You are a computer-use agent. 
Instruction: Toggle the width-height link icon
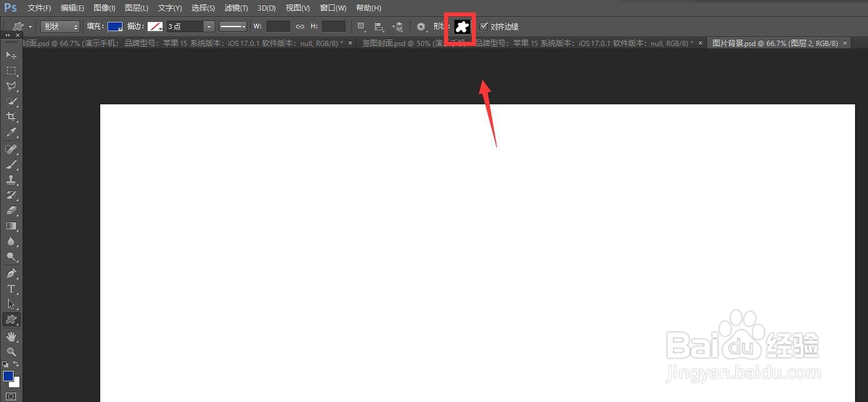click(x=300, y=27)
